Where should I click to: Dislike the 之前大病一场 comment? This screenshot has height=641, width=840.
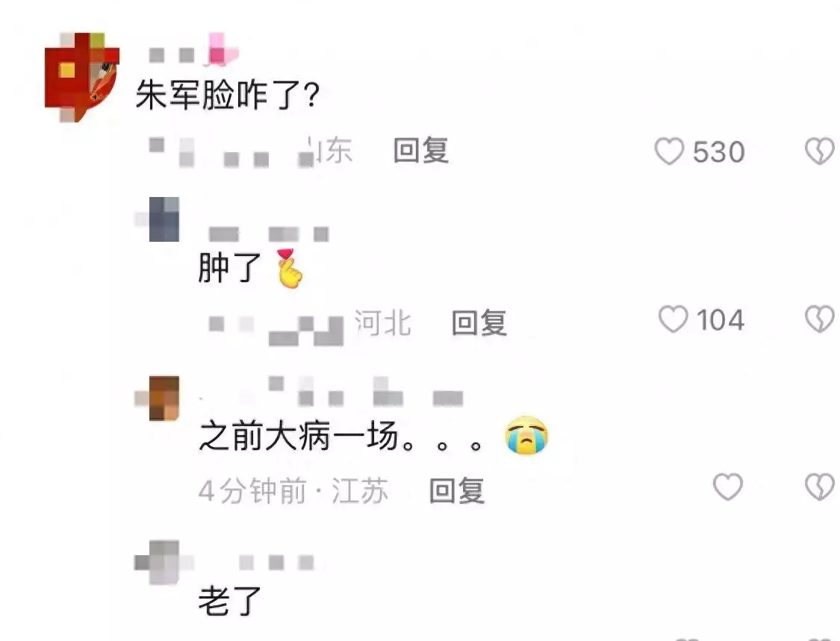(820, 487)
